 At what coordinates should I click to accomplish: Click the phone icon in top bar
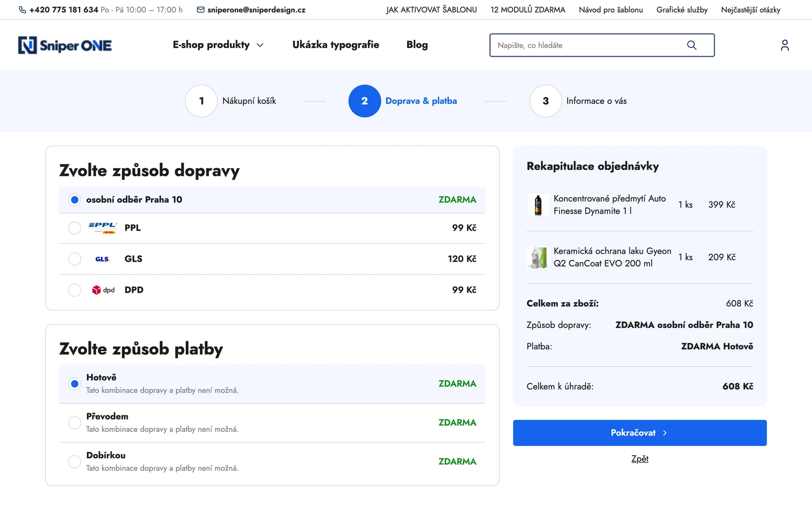pos(22,10)
